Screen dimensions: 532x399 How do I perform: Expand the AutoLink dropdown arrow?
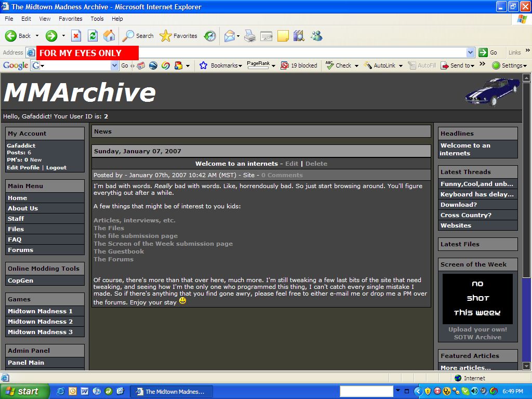[x=401, y=65]
